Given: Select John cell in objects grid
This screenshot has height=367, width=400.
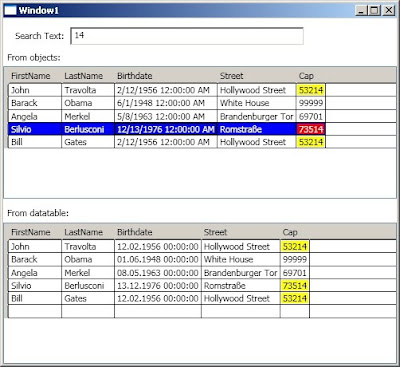Looking at the screenshot, I should click(35, 90).
